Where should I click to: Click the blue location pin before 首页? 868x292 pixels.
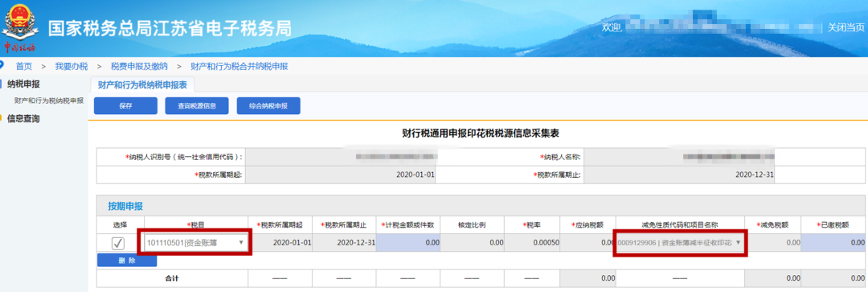click(2, 65)
